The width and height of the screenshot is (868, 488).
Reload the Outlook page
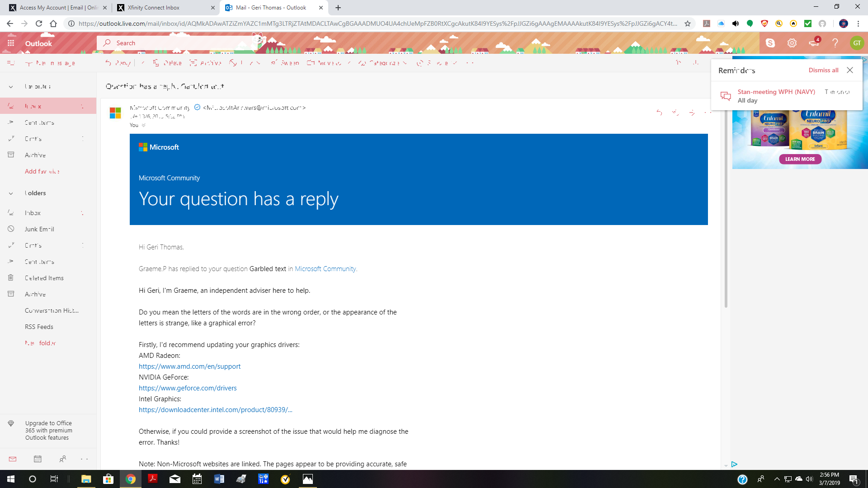(x=39, y=23)
